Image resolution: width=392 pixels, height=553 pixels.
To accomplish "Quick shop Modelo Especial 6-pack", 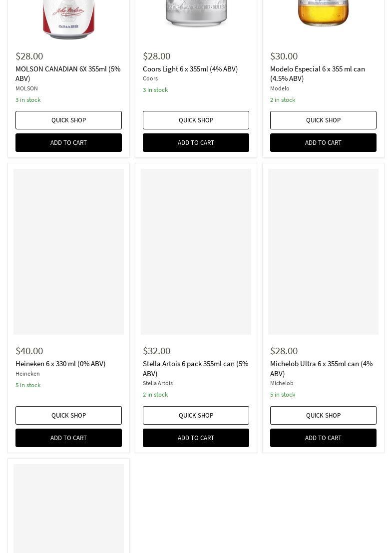I will 323,120.
